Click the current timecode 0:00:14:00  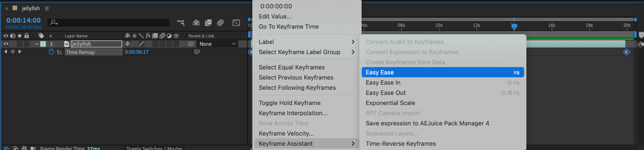pyautogui.click(x=24, y=20)
